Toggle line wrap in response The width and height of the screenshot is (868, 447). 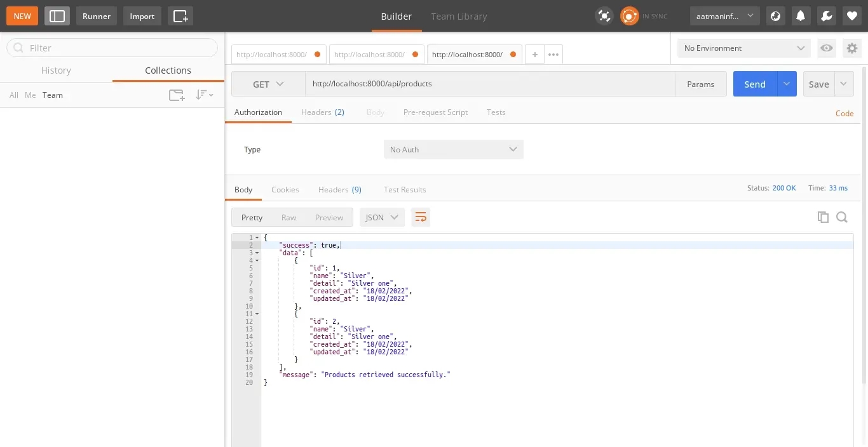[x=420, y=217]
